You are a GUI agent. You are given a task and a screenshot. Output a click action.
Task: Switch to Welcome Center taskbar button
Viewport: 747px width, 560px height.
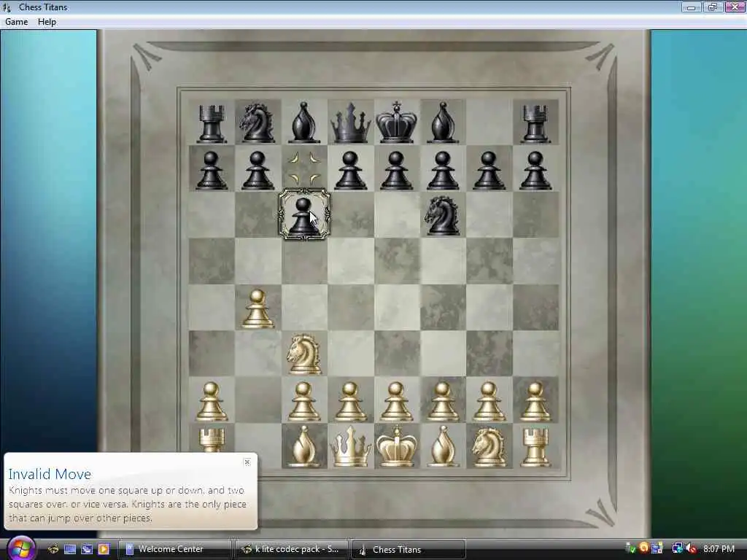[174, 549]
